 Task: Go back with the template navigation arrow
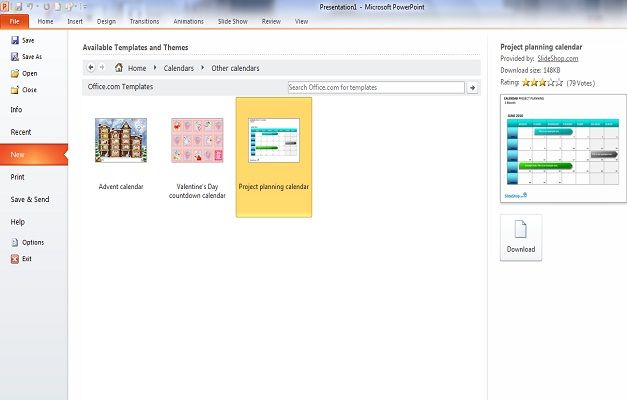click(91, 68)
